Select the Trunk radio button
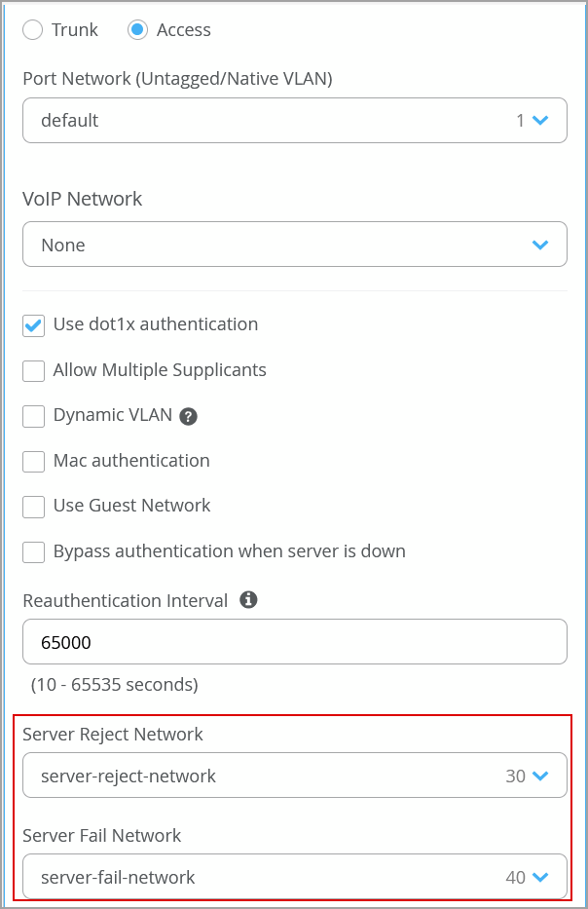 pyautogui.click(x=33, y=30)
